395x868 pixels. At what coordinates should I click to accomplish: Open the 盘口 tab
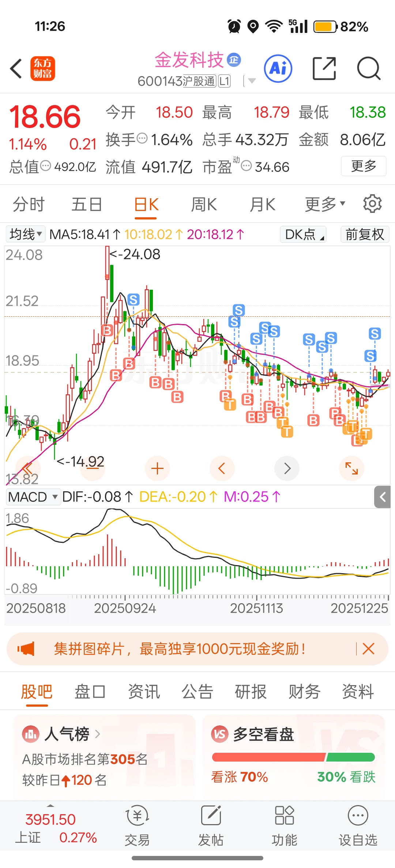point(90,692)
